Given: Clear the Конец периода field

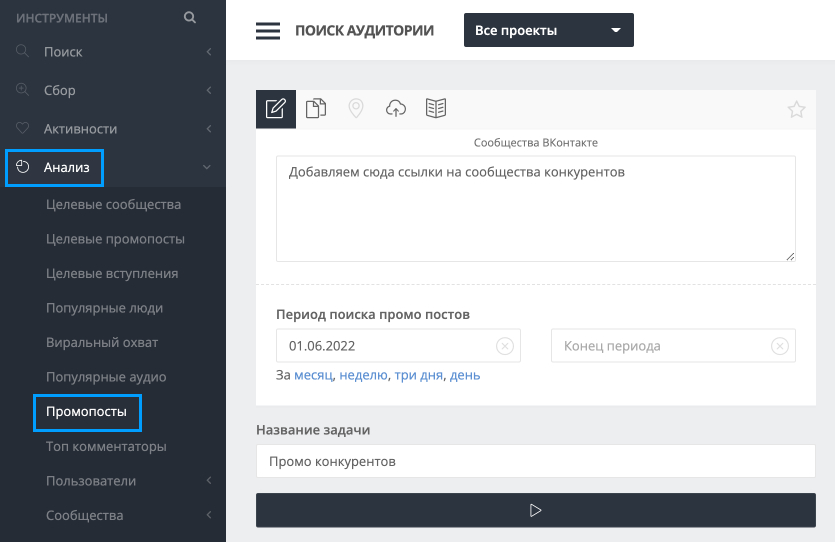Looking at the screenshot, I should [x=780, y=346].
